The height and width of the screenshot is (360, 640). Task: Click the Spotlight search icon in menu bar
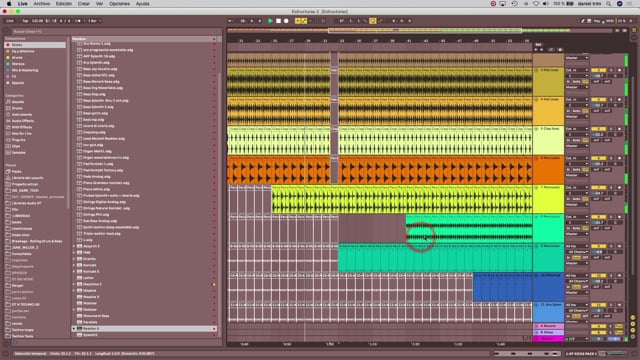pyautogui.click(x=609, y=4)
